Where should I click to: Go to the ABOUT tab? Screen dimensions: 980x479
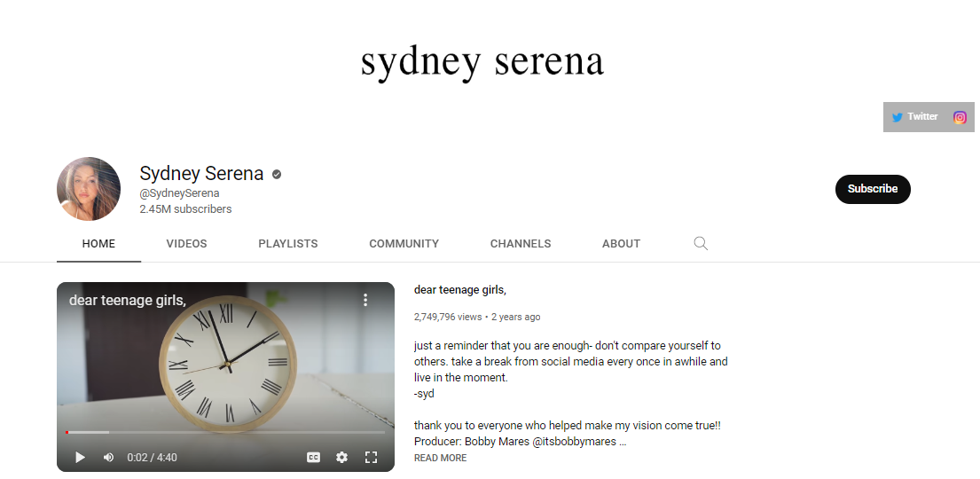pyautogui.click(x=621, y=244)
